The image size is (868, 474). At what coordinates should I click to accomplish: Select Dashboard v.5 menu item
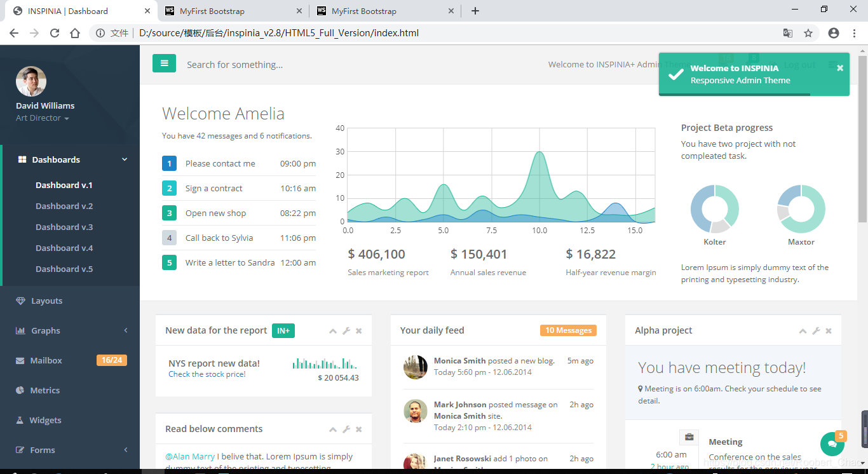point(64,269)
